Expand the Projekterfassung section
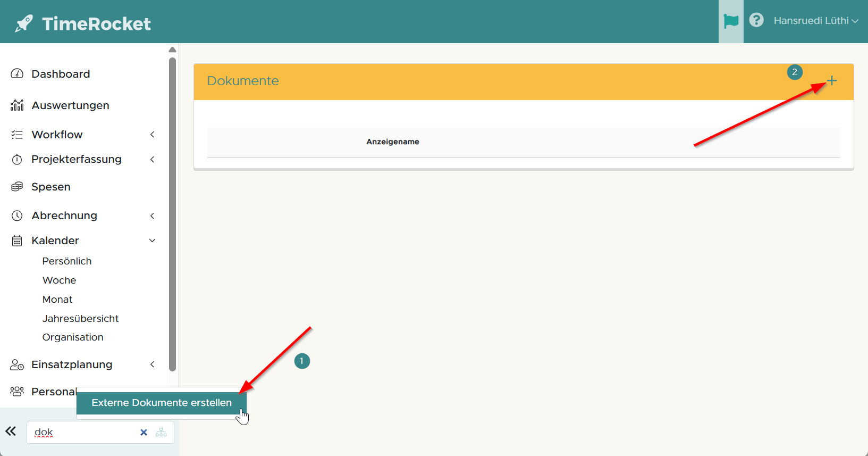This screenshot has width=868, height=456. pos(76,159)
